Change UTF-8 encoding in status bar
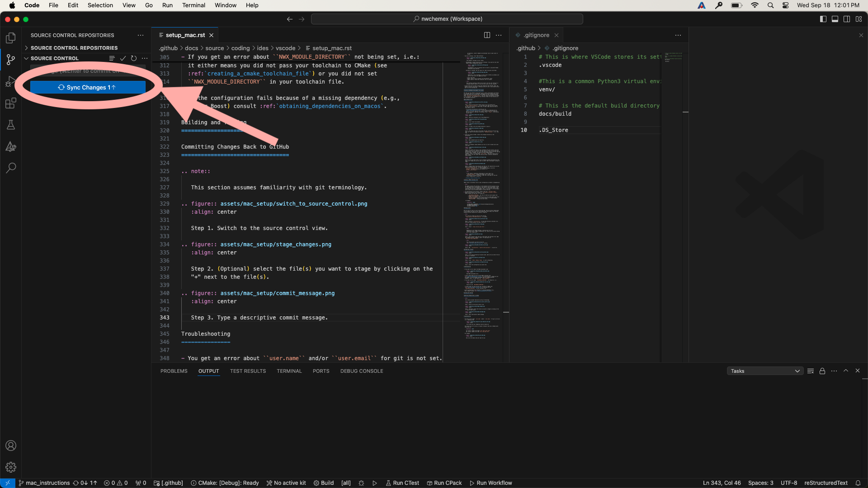The image size is (868, 488). tap(789, 483)
